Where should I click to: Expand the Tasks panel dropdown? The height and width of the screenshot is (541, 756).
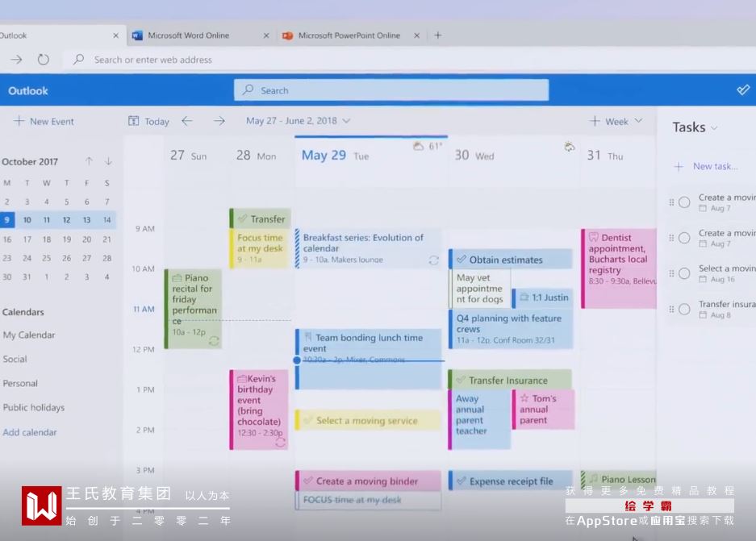click(714, 128)
